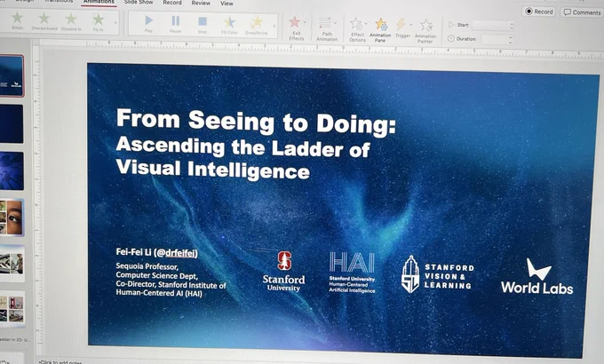Select the sixth slide thumbnail with photo grid
Screen dimensions: 604x364
(x=12, y=309)
